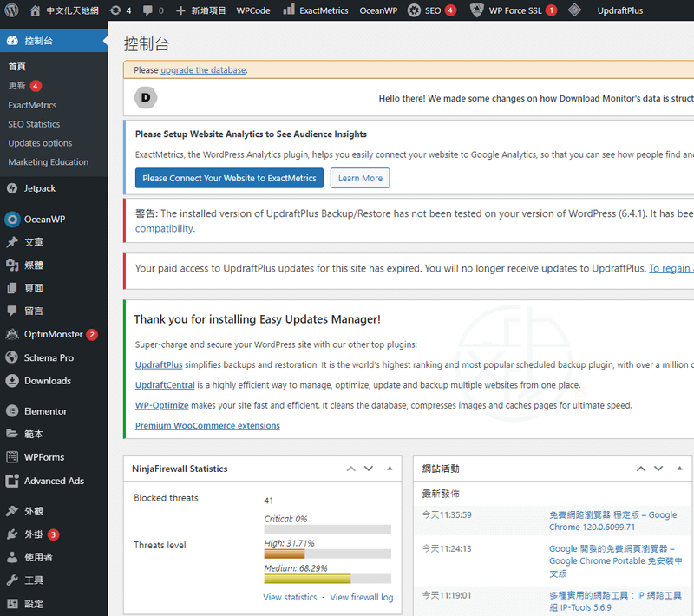The width and height of the screenshot is (694, 616).
Task: Open ExactMetrics bar chart icon in admin bar
Action: tap(289, 10)
